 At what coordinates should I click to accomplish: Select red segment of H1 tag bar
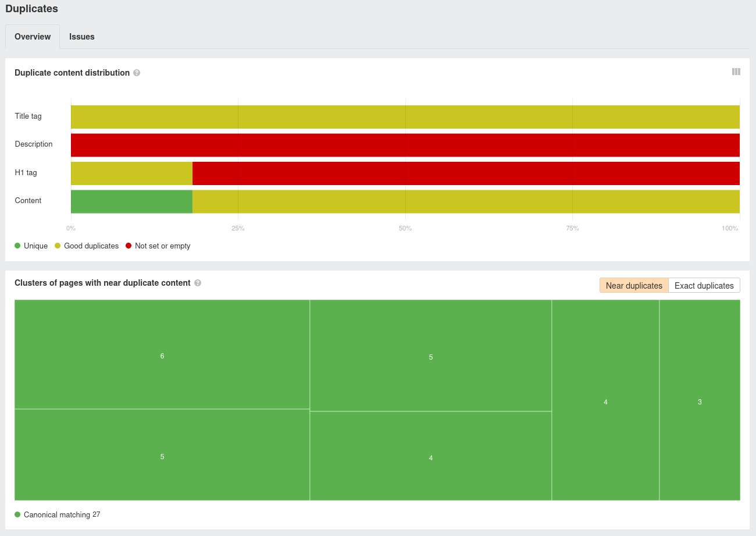click(x=465, y=173)
